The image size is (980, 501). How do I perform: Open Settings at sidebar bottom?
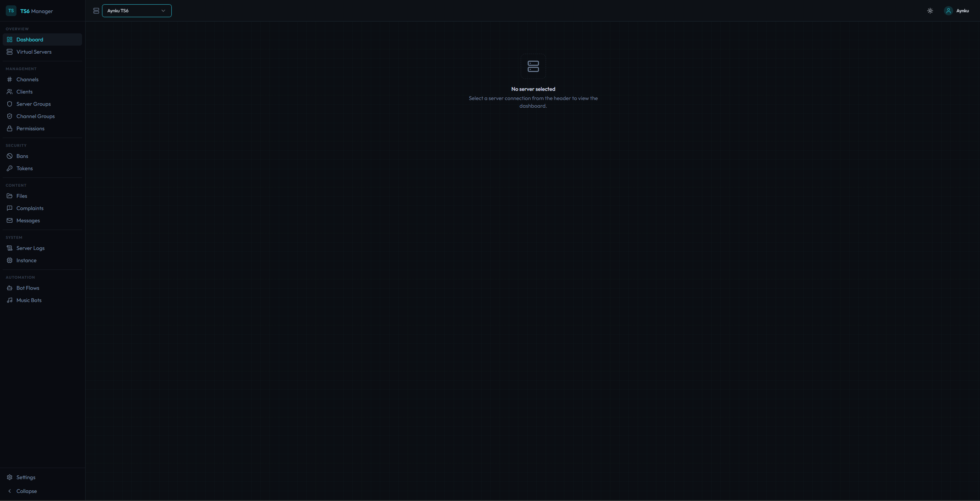pos(26,477)
